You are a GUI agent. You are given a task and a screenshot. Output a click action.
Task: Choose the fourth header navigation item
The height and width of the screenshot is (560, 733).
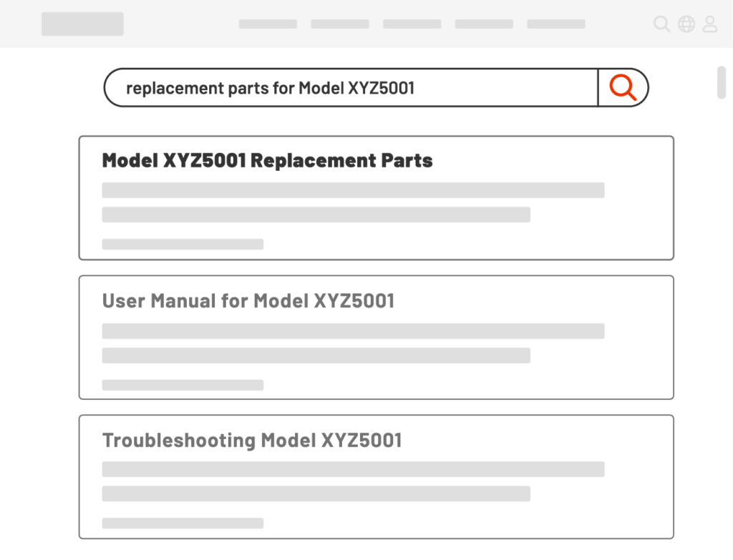click(x=484, y=24)
